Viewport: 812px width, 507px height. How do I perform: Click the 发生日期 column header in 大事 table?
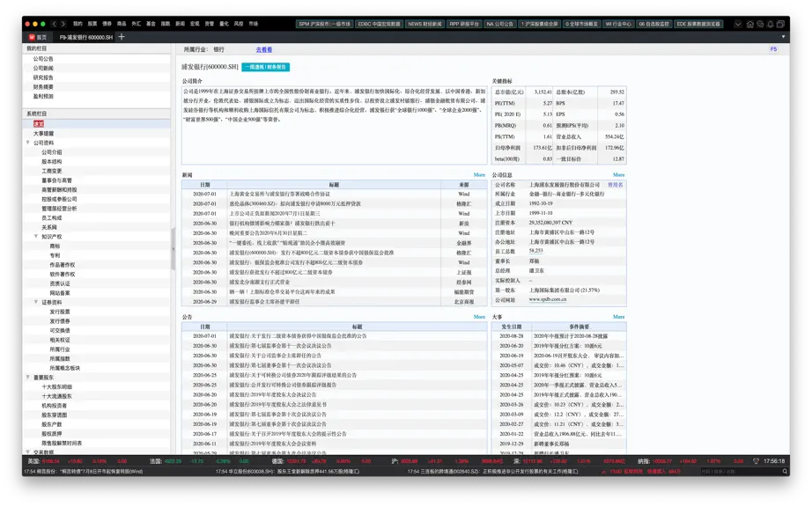pos(512,327)
